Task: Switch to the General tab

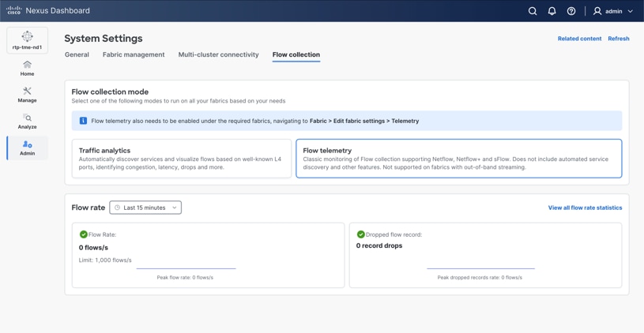Action: click(x=77, y=54)
